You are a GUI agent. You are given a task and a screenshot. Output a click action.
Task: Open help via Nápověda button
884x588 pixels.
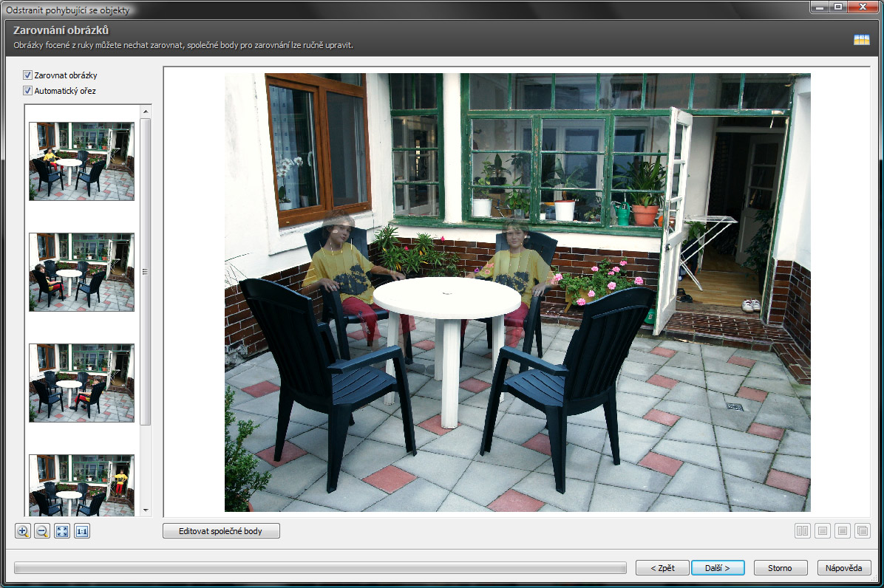pos(844,568)
